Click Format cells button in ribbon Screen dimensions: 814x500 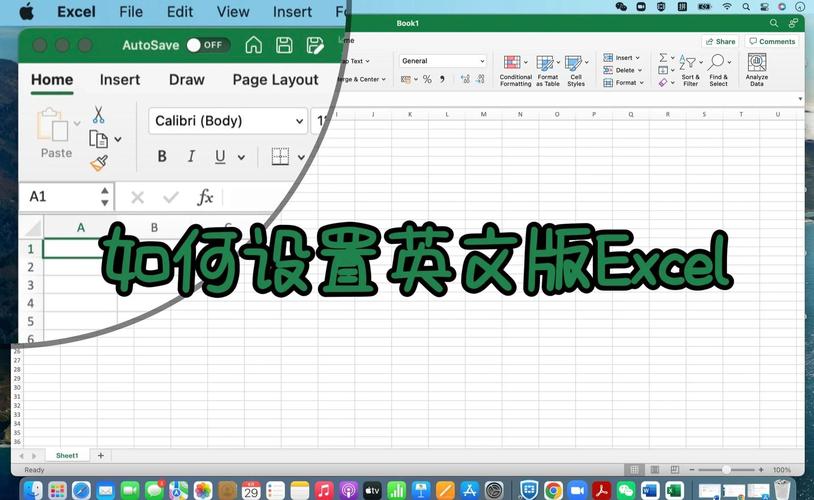tap(623, 83)
